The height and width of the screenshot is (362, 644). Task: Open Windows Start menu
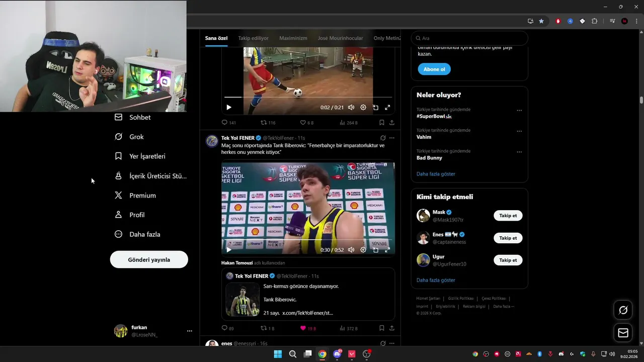[x=278, y=354]
